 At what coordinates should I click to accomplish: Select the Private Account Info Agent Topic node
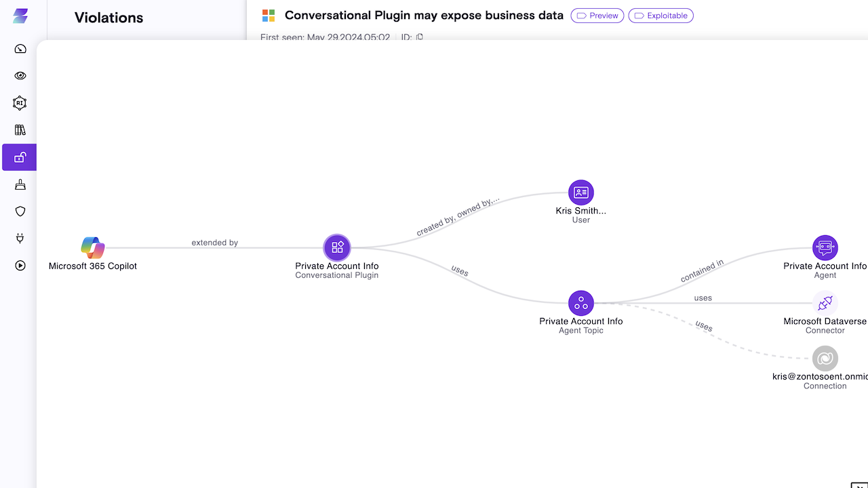click(581, 304)
